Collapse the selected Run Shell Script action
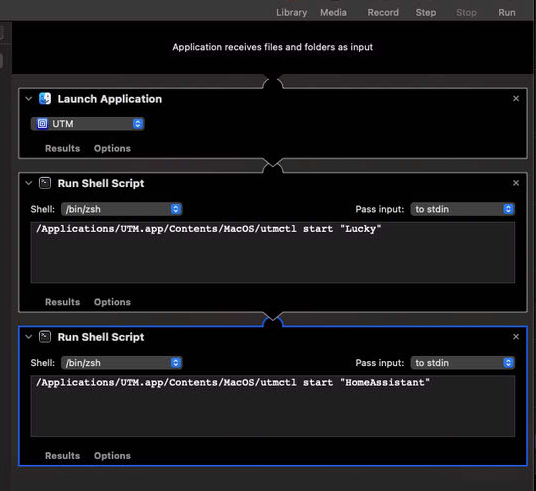The height and width of the screenshot is (491, 536). [x=29, y=337]
